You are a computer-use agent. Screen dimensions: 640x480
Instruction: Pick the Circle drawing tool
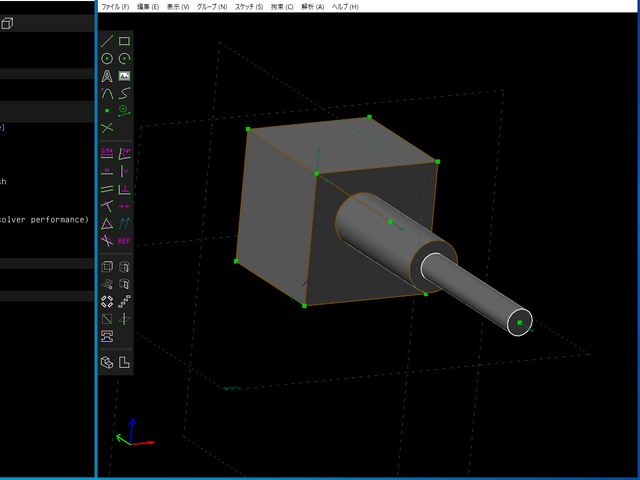coord(107,59)
